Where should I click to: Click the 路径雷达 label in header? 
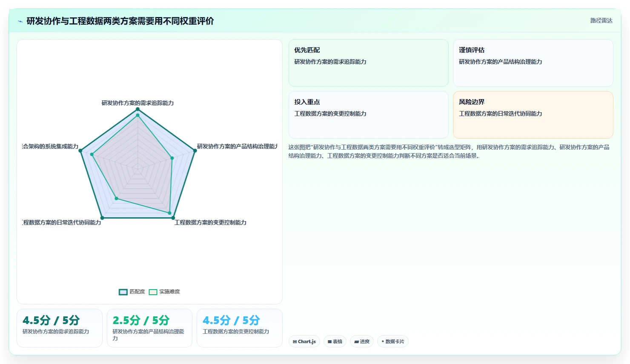pos(601,20)
